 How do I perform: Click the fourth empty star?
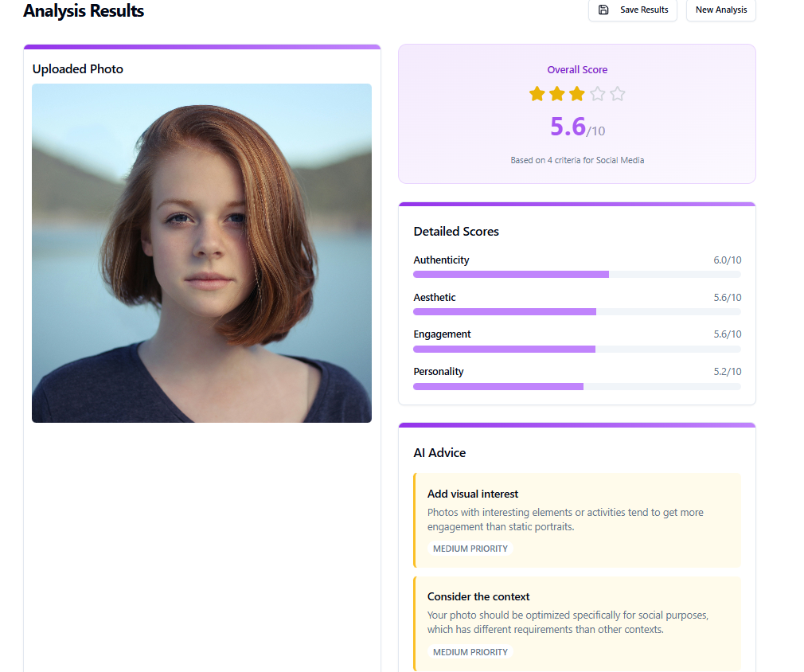597,94
